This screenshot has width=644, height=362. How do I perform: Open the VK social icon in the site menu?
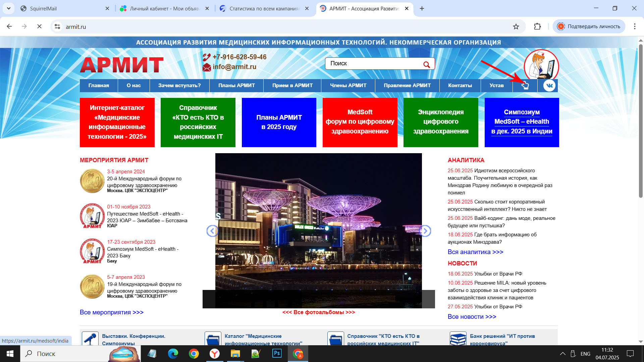click(549, 85)
